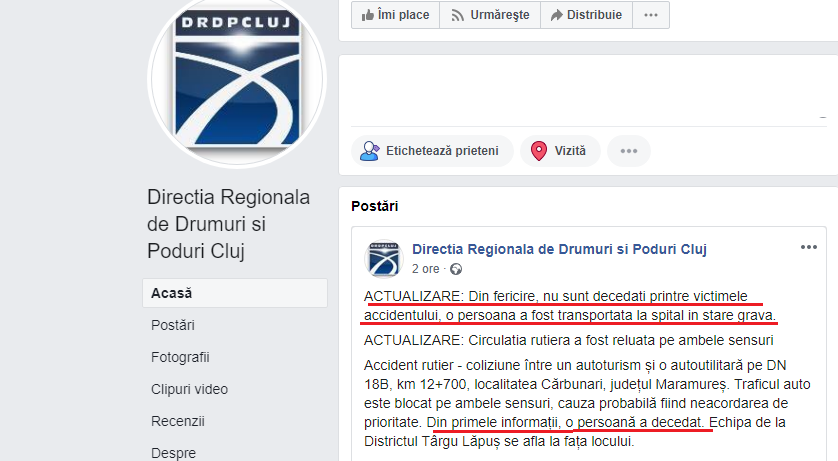The width and height of the screenshot is (838, 461).
Task: Open the Postări section in the sidebar
Action: tap(173, 325)
